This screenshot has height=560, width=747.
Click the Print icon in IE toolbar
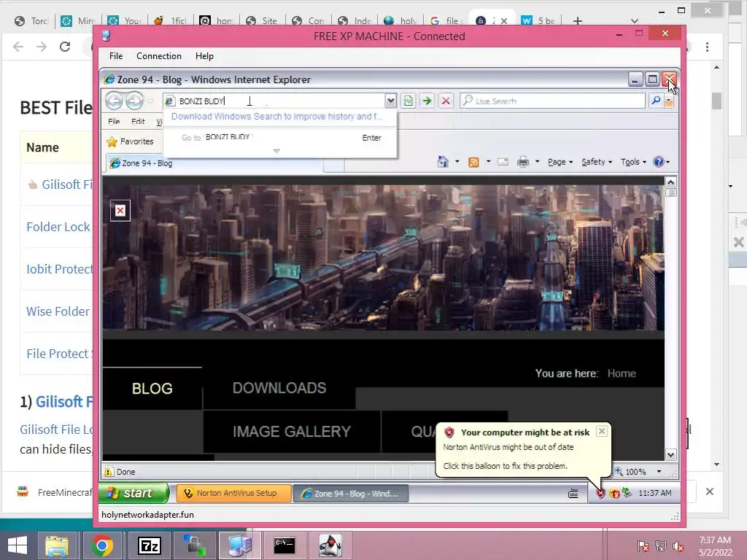click(x=523, y=162)
